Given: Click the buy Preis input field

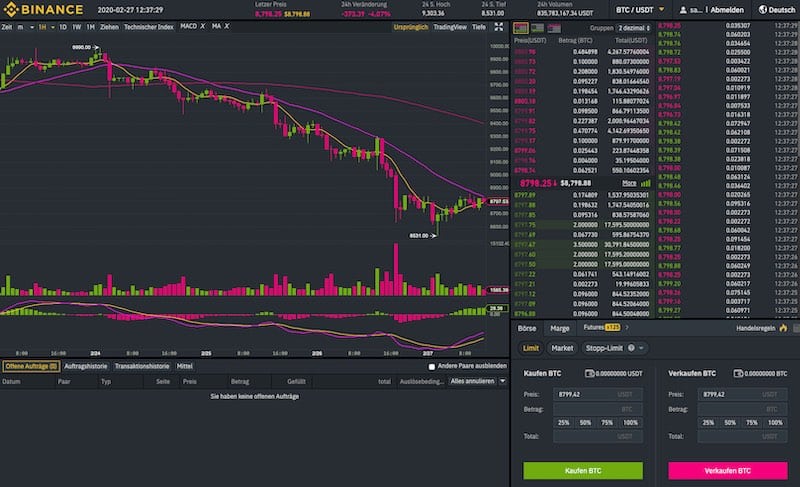Looking at the screenshot, I should click(x=598, y=394).
